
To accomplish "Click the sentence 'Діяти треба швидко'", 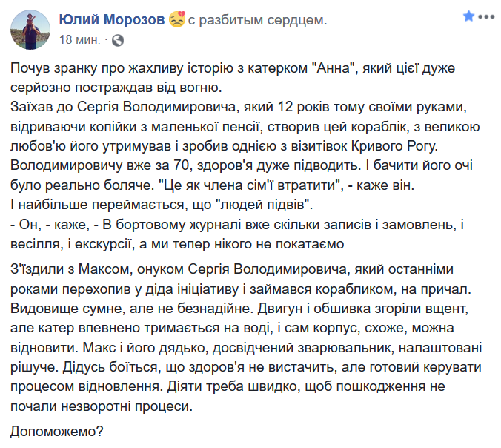I will [x=306, y=386].
